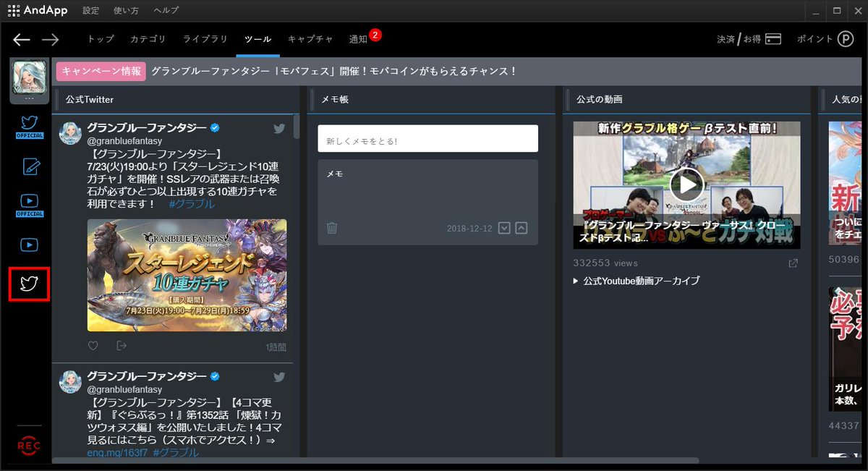
Task: Open official video thumbnail image
Action: point(686,185)
